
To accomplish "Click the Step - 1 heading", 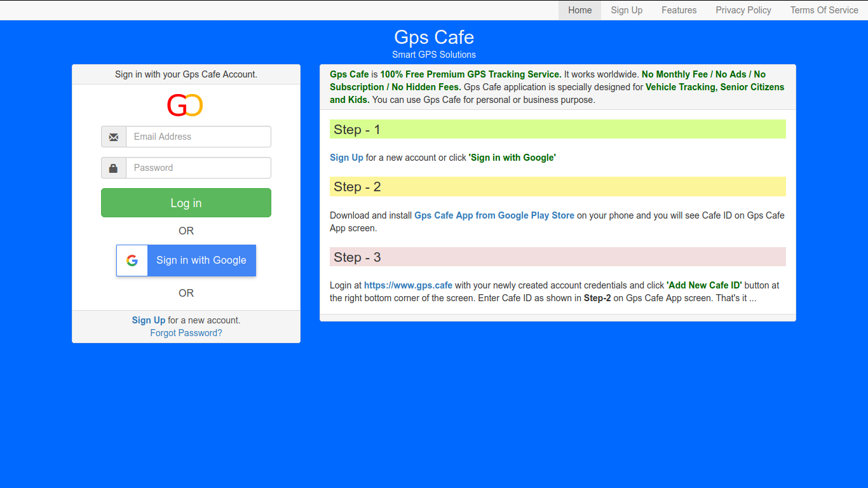I will tap(558, 130).
